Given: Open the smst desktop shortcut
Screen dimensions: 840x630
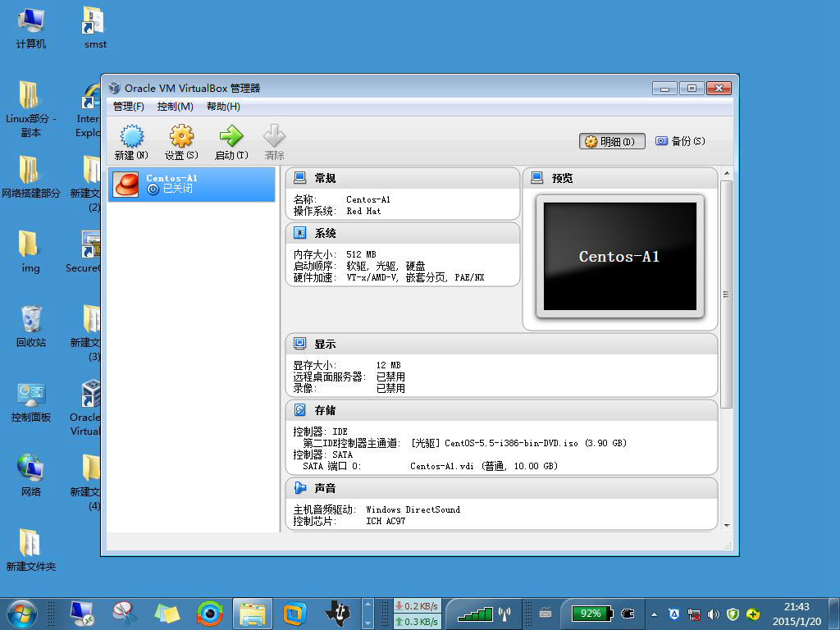Looking at the screenshot, I should pyautogui.click(x=95, y=29).
